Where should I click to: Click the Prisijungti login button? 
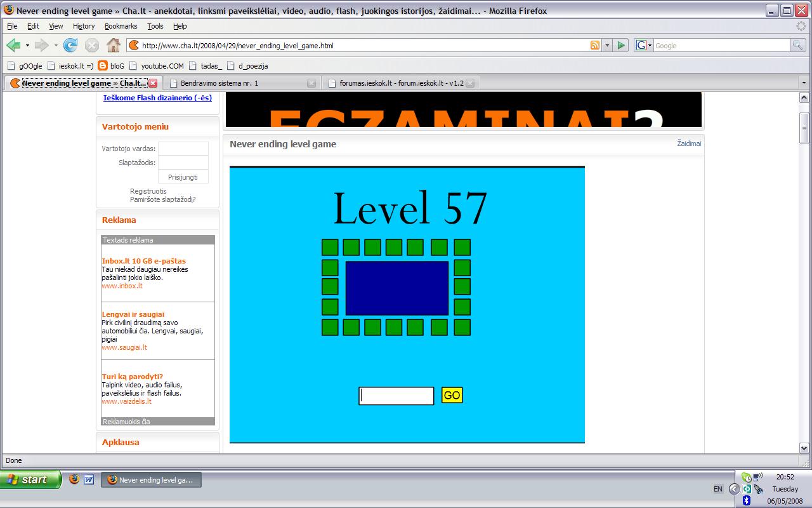[x=183, y=177]
